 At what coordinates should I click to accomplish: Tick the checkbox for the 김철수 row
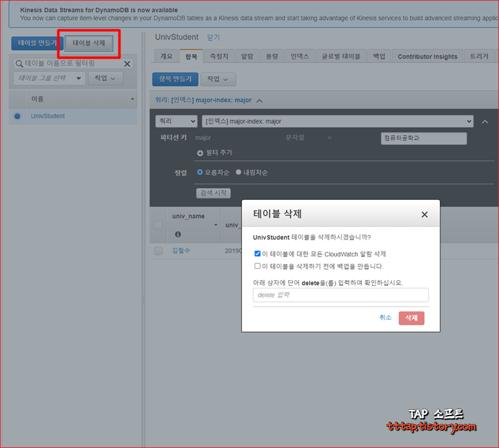click(x=158, y=251)
